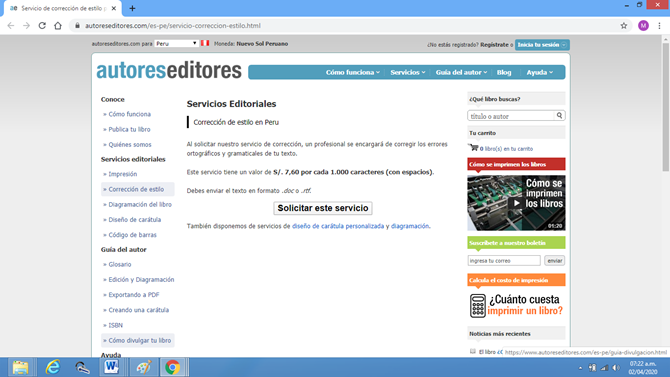
Task: Click the título o autor search field
Action: point(511,116)
